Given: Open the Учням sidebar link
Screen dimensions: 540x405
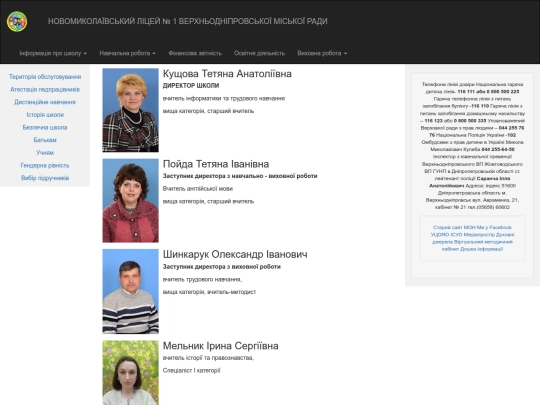Looking at the screenshot, I should [45, 153].
